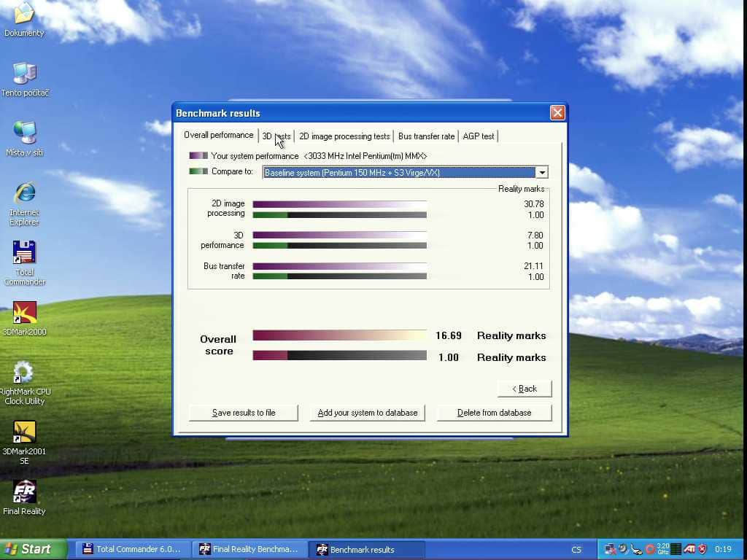The height and width of the screenshot is (560, 747).
Task: Click the 0:19 taskbar clock
Action: click(723, 550)
